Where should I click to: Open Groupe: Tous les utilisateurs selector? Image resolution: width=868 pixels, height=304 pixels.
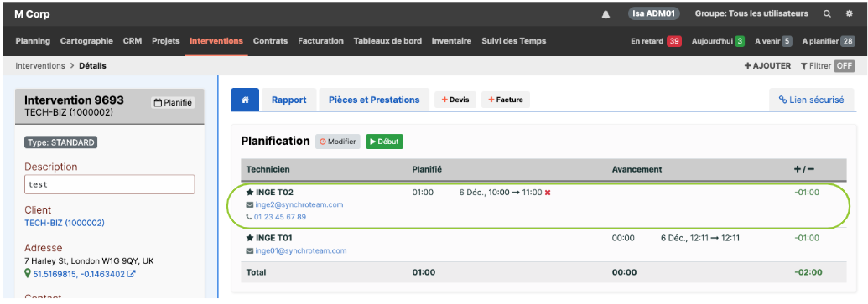point(751,13)
